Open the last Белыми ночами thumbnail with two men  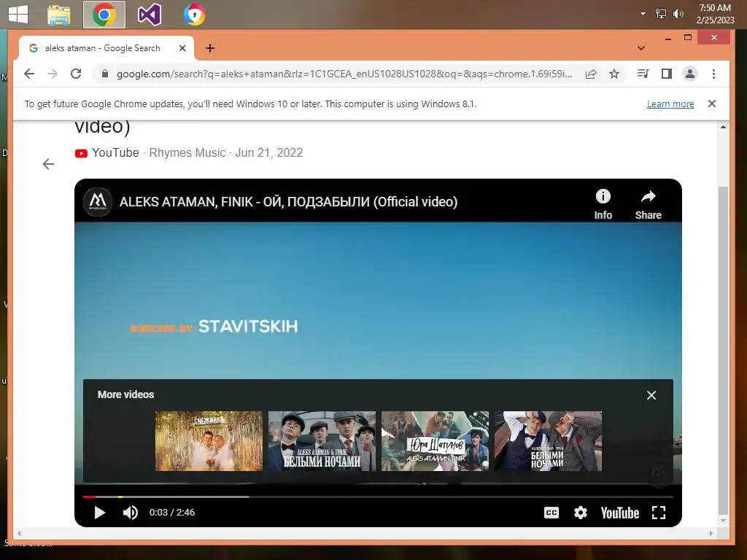(548, 441)
